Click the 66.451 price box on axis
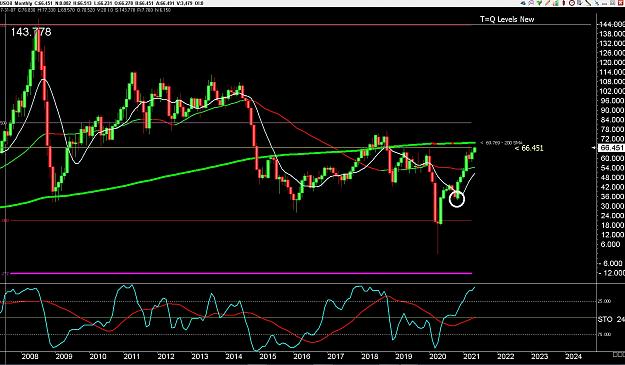The height and width of the screenshot is (365, 625). [611, 148]
